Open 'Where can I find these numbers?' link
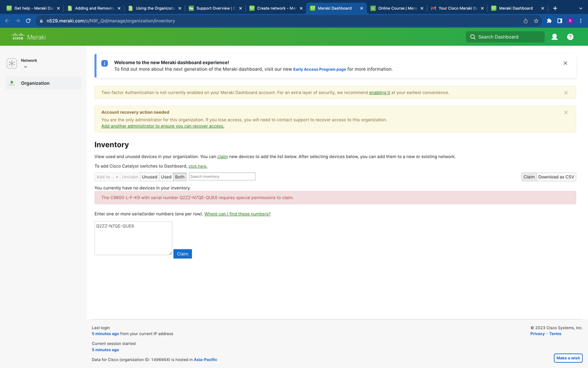 coord(237,214)
